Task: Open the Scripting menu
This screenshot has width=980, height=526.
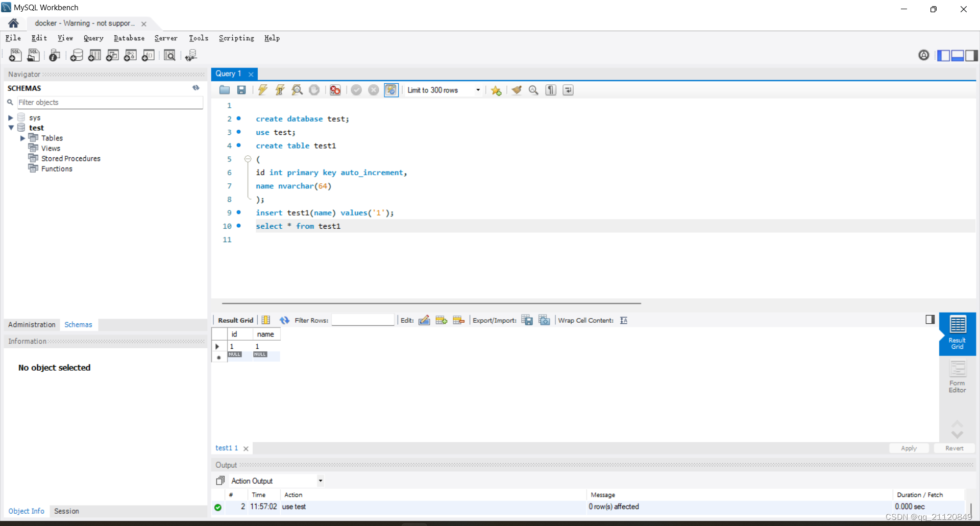Action: point(236,38)
